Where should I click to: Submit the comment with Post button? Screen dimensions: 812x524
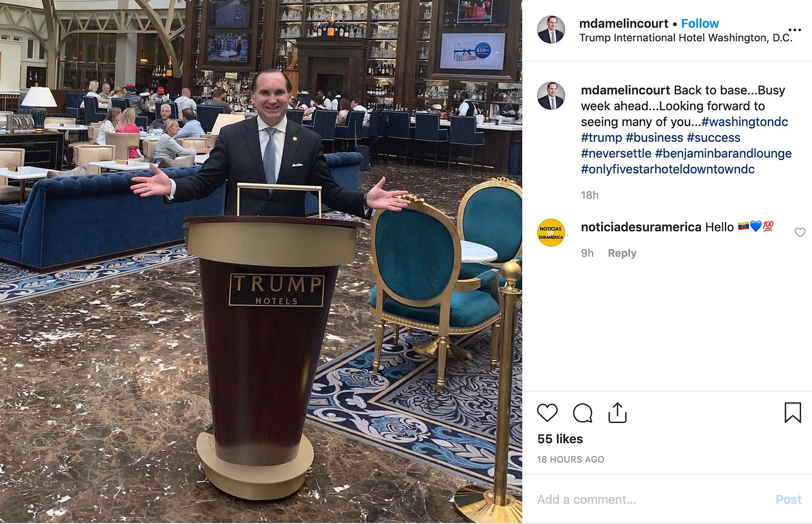click(x=788, y=499)
